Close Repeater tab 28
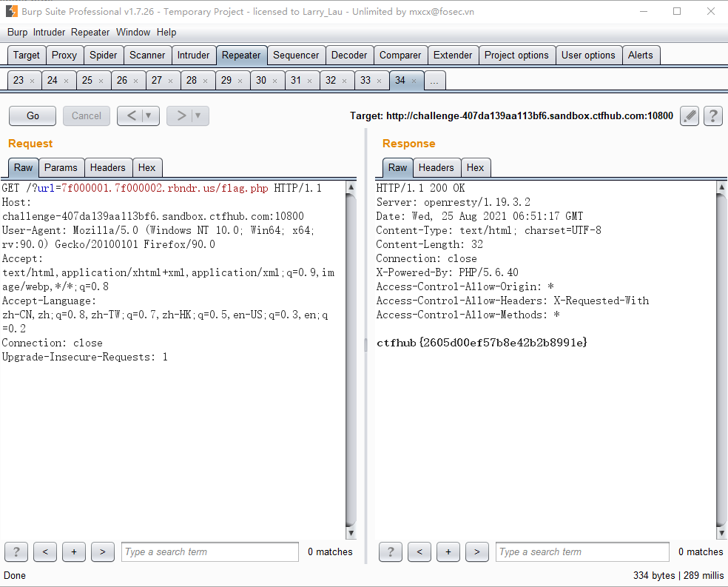This screenshot has height=587, width=728. coord(205,81)
